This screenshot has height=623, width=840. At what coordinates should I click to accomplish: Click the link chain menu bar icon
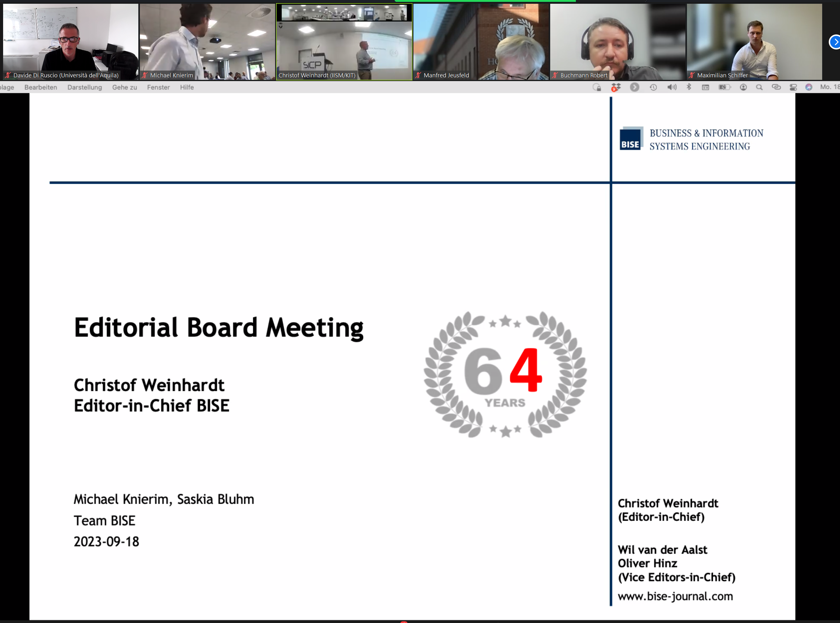(776, 87)
